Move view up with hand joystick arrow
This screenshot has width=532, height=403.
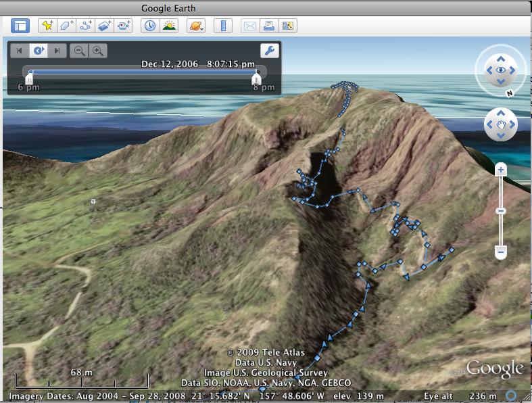pyautogui.click(x=501, y=113)
